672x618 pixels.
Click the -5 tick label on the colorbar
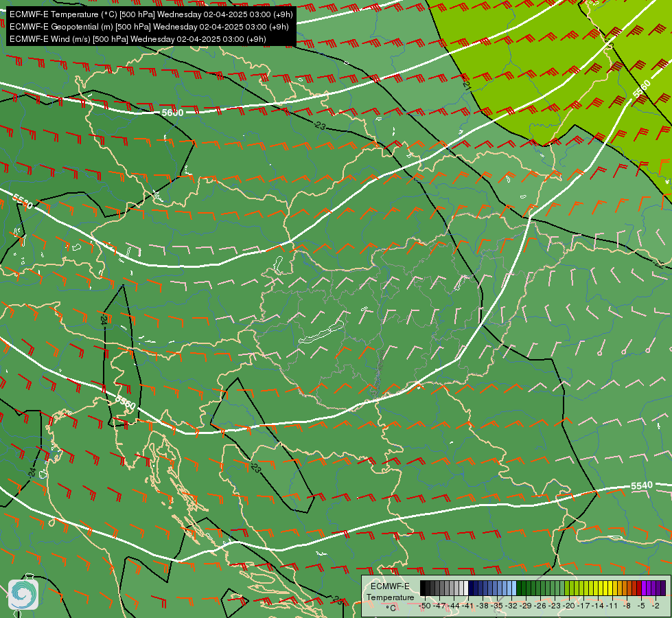(642, 606)
